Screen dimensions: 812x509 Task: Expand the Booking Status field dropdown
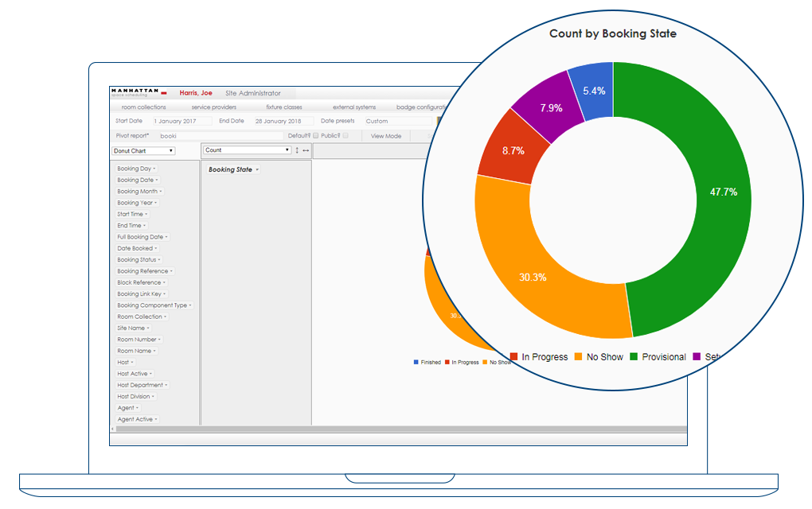[159, 260]
